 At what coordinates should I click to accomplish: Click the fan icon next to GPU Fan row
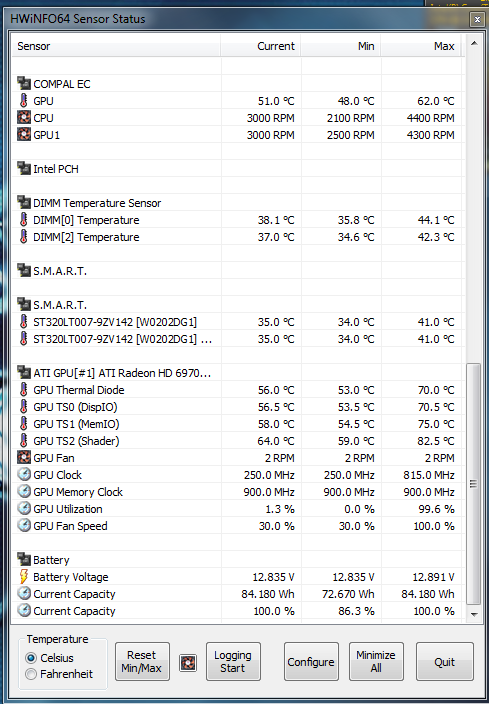point(24,458)
